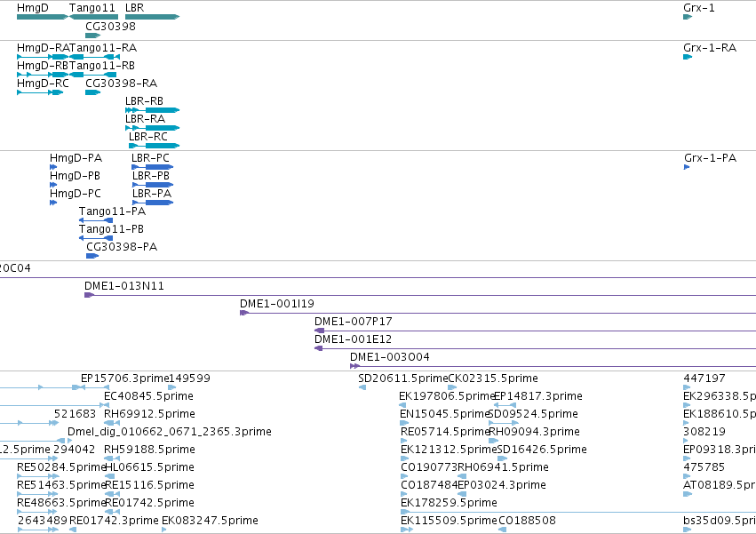Click the 294042 EST label
Viewport: 756px width, 534px height.
click(75, 450)
